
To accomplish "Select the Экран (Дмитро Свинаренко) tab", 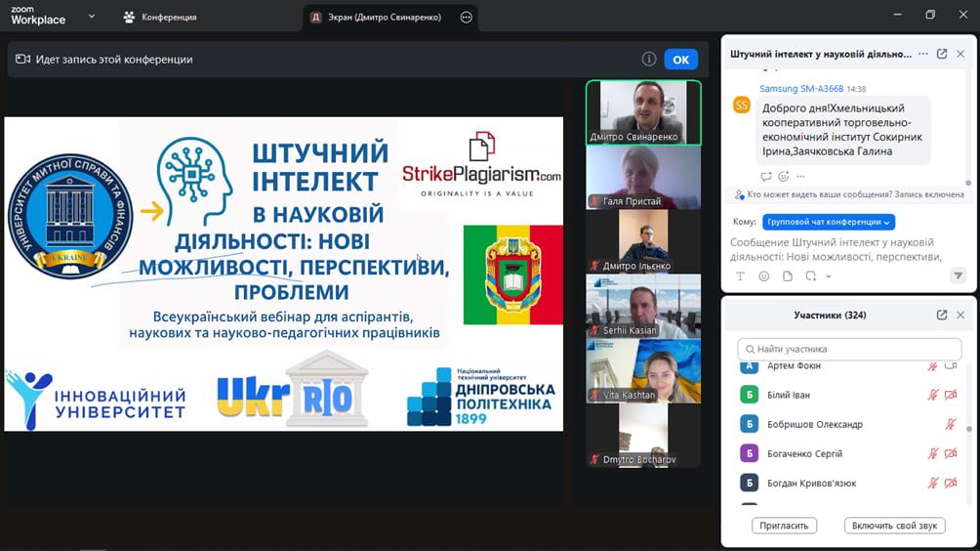I will point(376,18).
